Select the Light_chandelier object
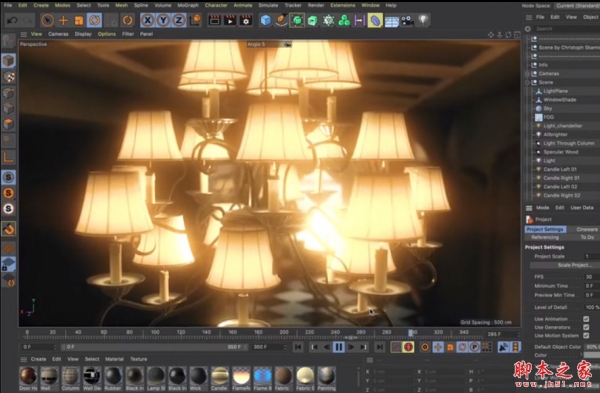Screen dimensions: 600x393 562,126
